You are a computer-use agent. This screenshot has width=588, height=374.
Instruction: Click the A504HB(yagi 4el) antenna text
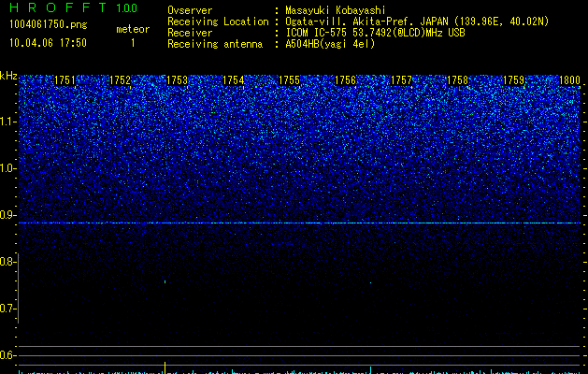330,44
